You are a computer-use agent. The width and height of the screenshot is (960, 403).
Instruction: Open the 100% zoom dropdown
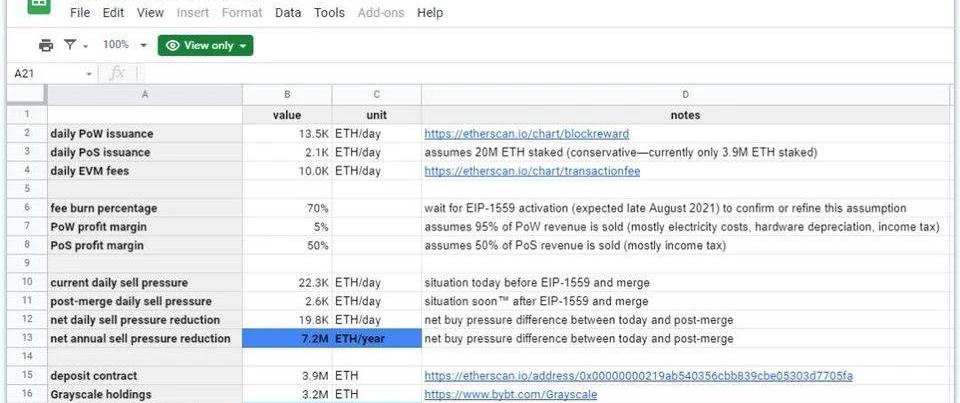coord(125,45)
